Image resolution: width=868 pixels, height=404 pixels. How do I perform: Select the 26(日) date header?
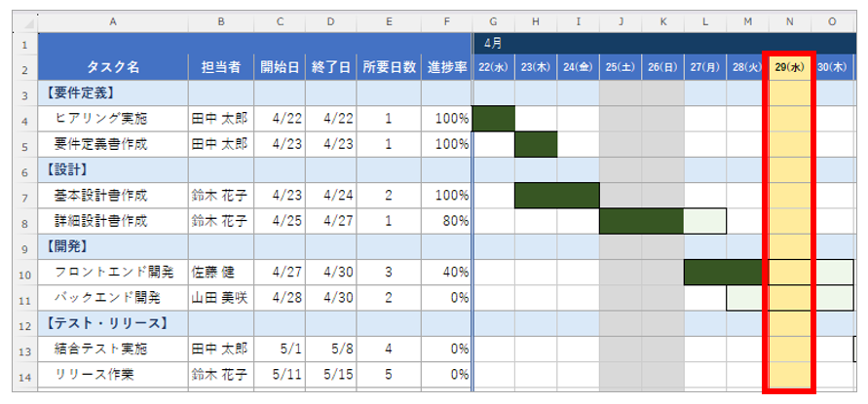coord(662,67)
